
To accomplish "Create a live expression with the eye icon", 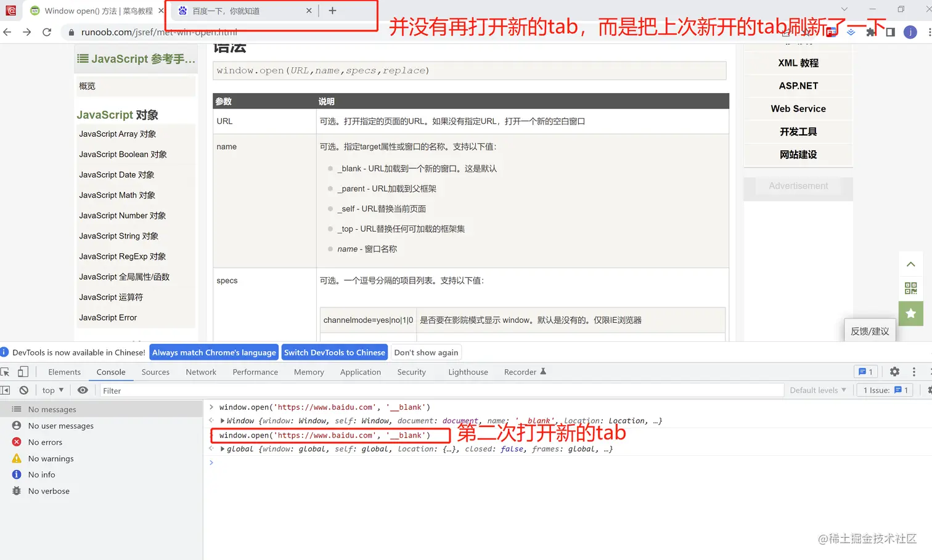I will [83, 390].
